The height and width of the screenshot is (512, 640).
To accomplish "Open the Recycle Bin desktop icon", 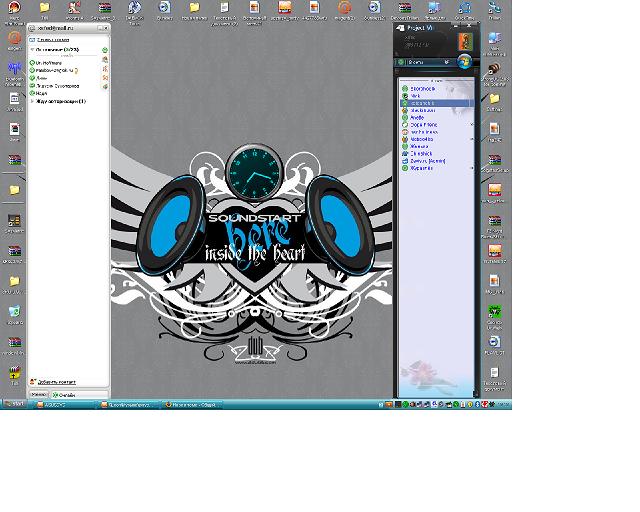I will 14,312.
